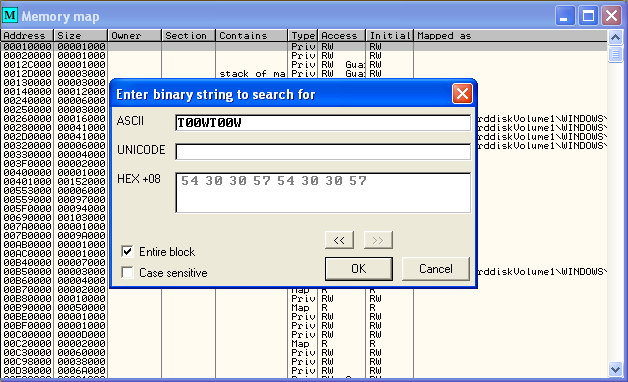Viewport: 628px width, 382px height.
Task: Click the vertical scrollbar thumb
Action: coord(615,54)
